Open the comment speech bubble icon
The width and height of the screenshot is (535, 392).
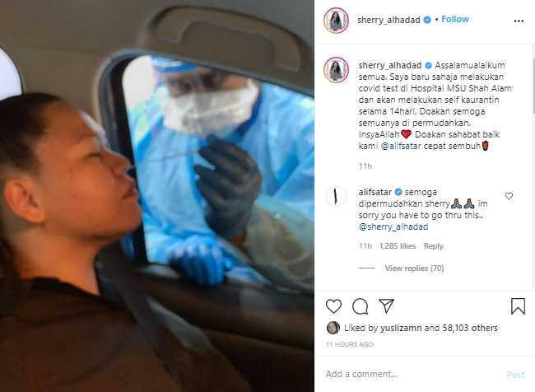(x=360, y=306)
